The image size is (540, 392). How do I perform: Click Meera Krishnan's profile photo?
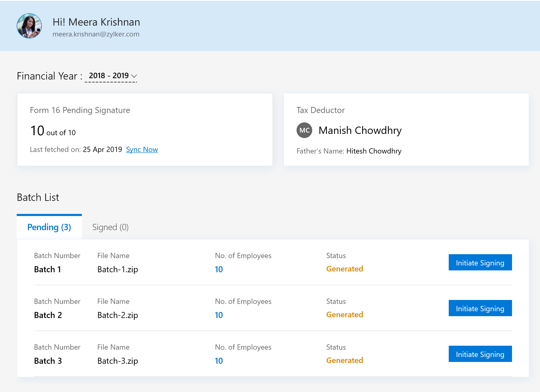[x=29, y=26]
